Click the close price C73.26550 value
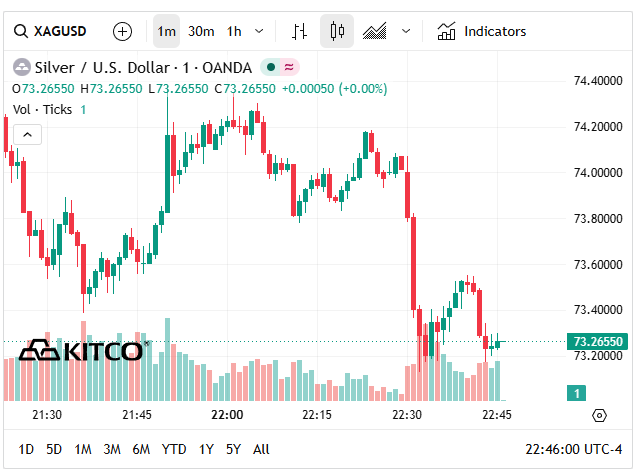 click(245, 89)
